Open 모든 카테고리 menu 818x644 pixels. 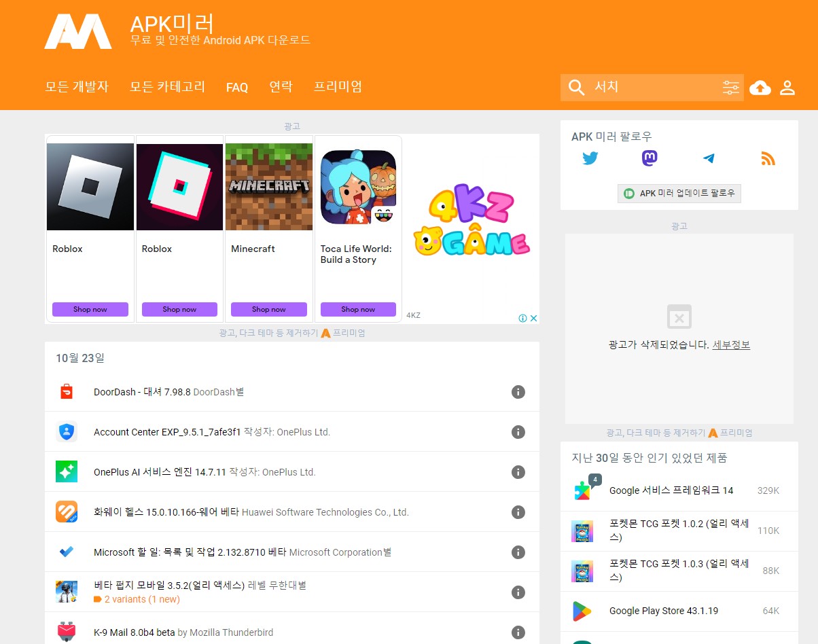click(x=167, y=87)
